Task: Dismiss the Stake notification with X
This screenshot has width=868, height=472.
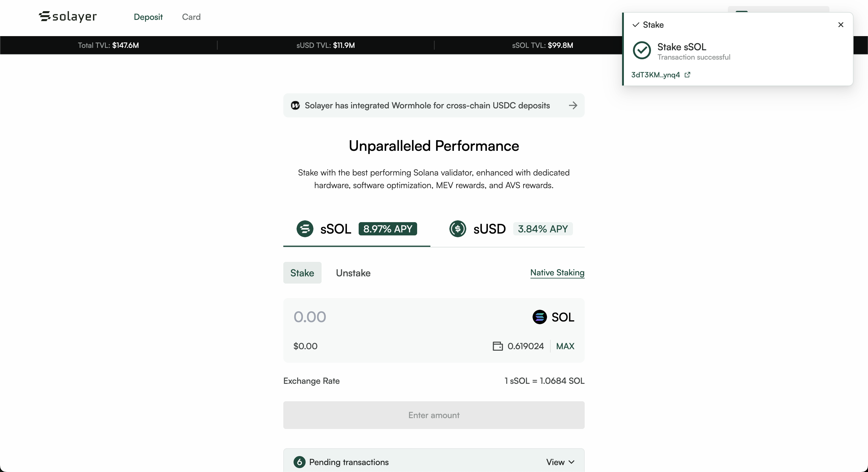Action: click(841, 25)
